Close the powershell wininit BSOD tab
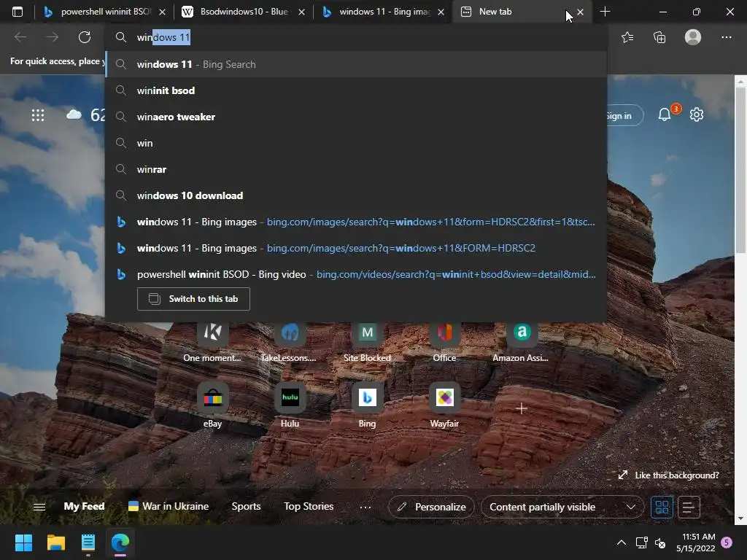Viewport: 747px width, 560px height. (163, 12)
